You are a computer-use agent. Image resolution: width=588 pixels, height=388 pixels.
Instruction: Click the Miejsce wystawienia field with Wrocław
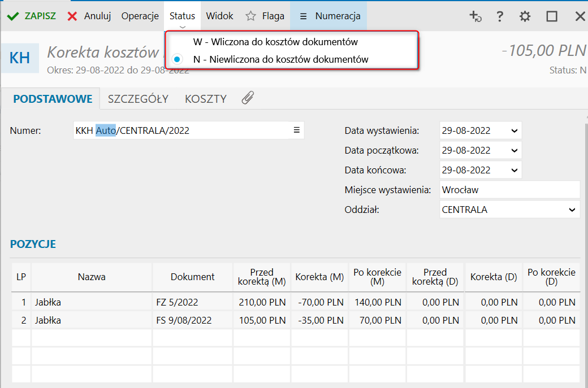coord(509,190)
